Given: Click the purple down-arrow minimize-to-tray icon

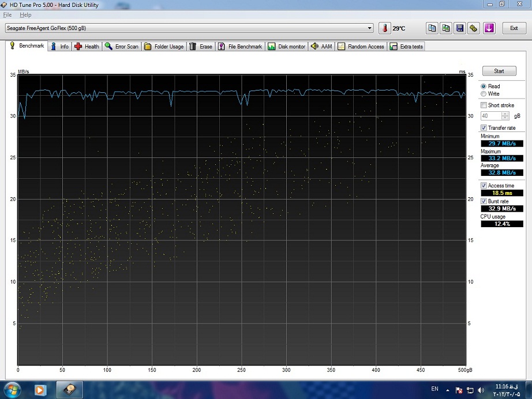Looking at the screenshot, I should [x=489, y=28].
